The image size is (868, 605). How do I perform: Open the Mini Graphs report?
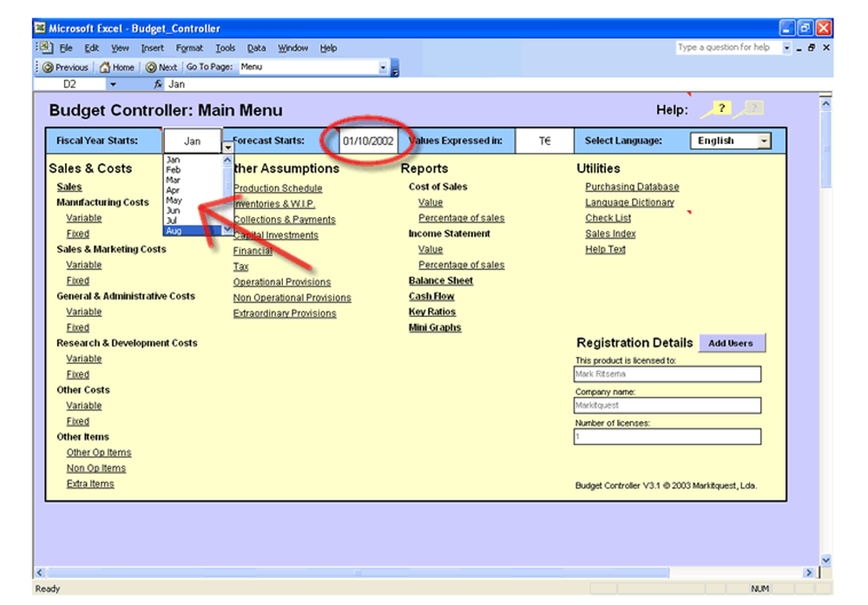pyautogui.click(x=435, y=328)
